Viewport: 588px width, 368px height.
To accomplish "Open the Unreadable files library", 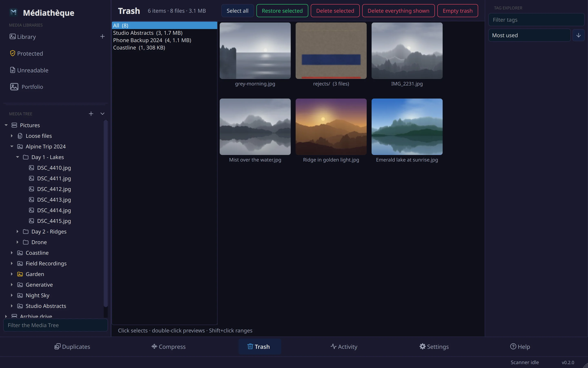I will click(x=29, y=70).
